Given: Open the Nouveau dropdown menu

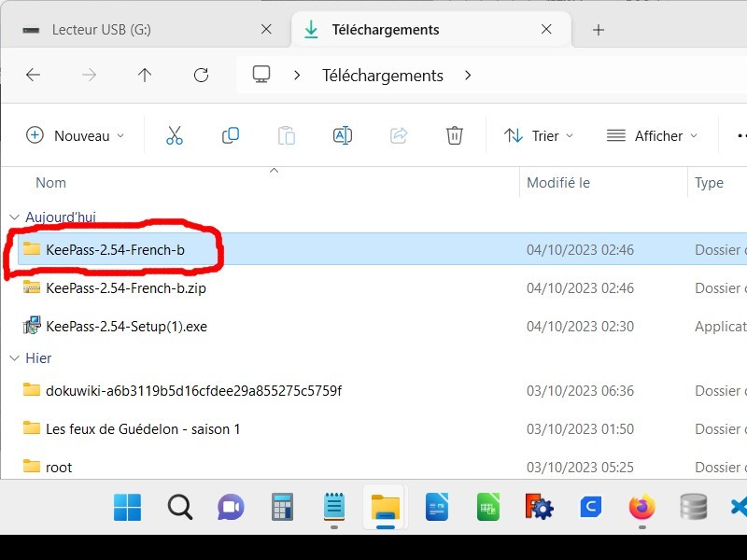Looking at the screenshot, I should tap(75, 135).
